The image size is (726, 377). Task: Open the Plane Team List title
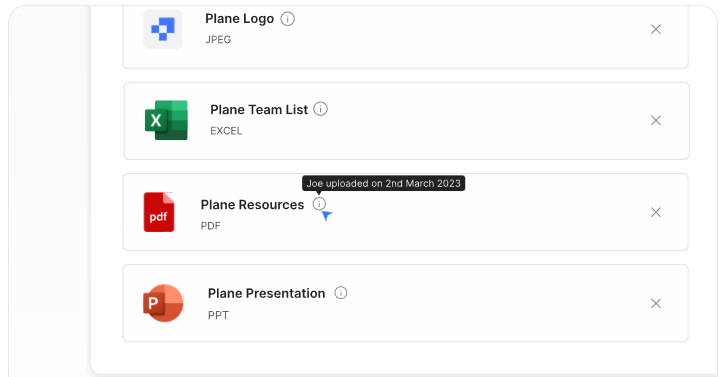pos(259,109)
